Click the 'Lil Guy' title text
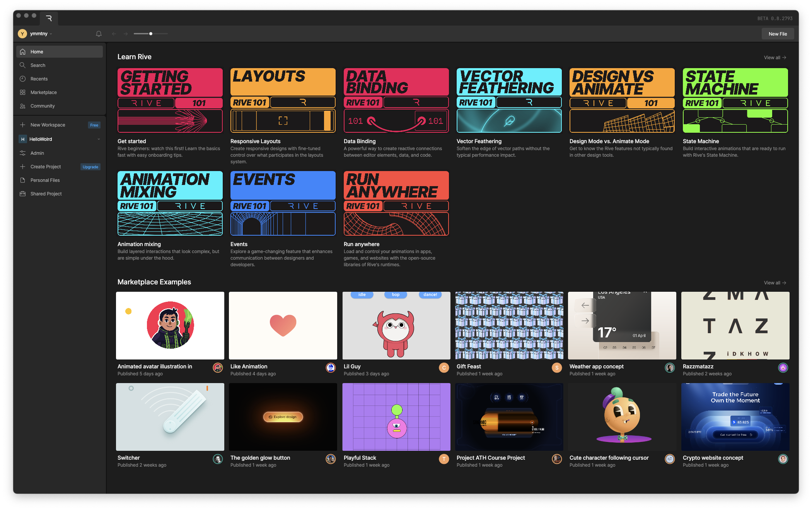This screenshot has height=510, width=812. click(x=352, y=366)
